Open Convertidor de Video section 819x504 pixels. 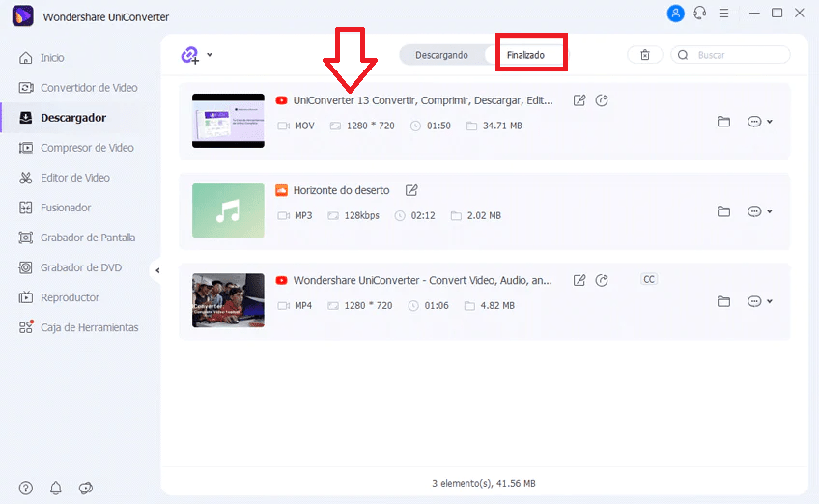pos(78,88)
